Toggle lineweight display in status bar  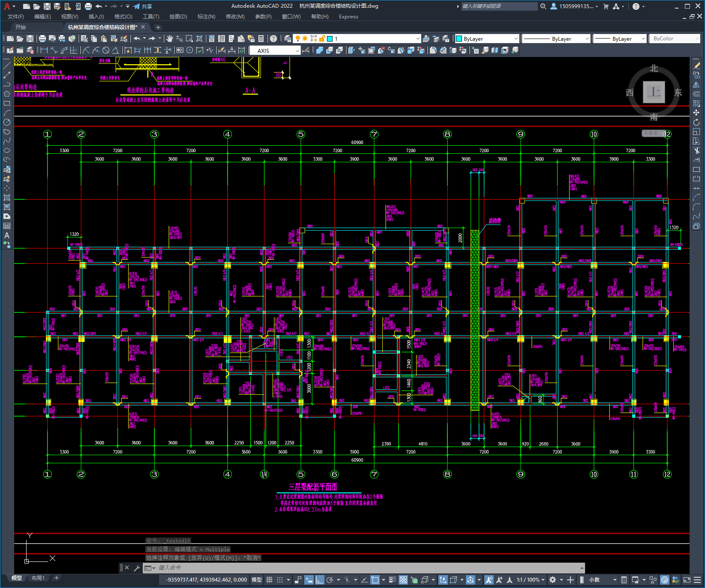pos(393,580)
